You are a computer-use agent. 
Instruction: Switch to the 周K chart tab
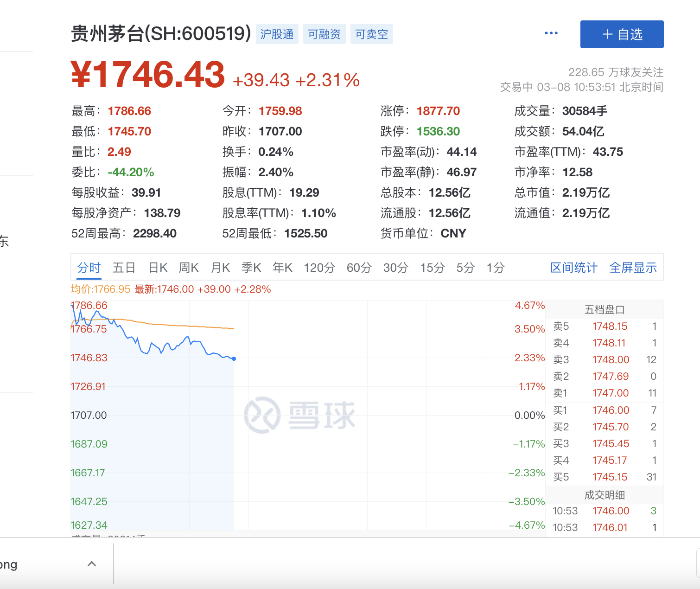coord(189,268)
